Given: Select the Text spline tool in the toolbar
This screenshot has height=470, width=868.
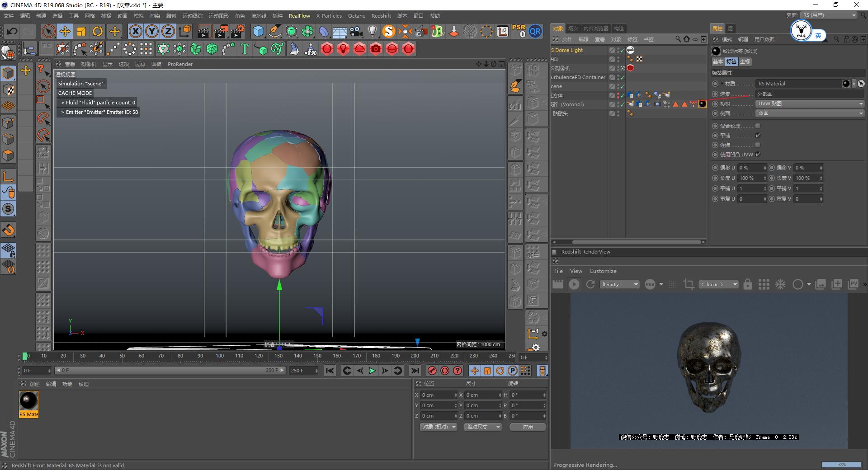Looking at the screenshot, I should pos(245,49).
